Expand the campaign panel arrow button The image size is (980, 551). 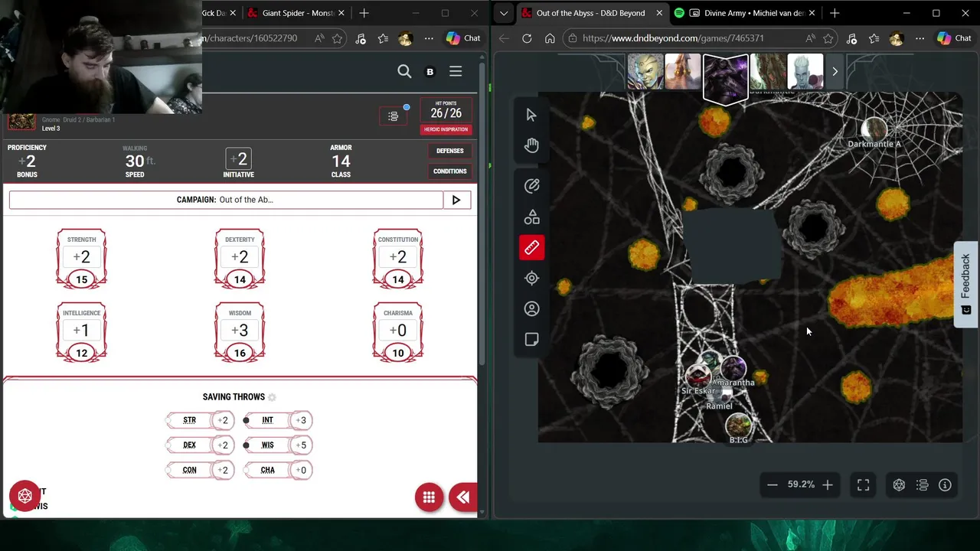(456, 200)
